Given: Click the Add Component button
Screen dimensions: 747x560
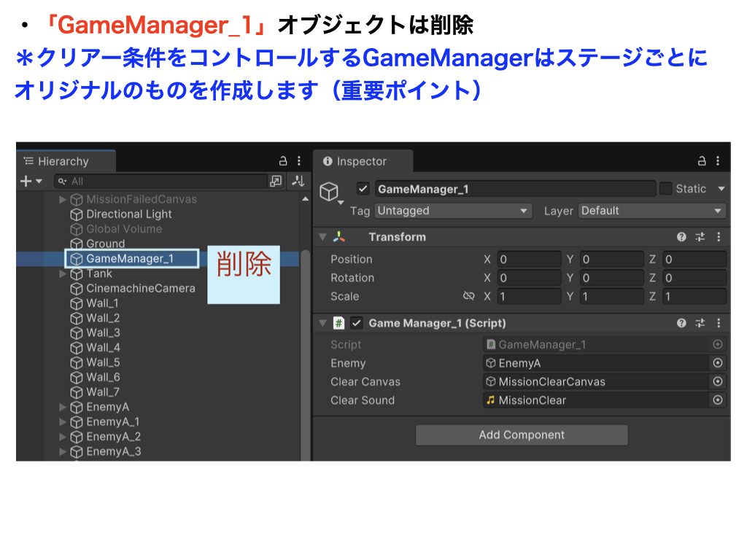Looking at the screenshot, I should point(522,435).
